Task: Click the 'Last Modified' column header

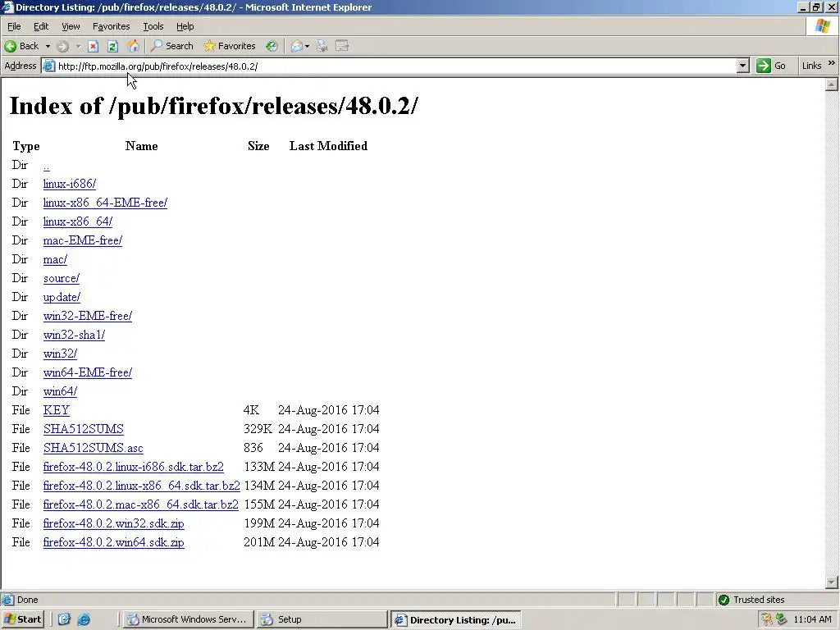Action: [328, 146]
